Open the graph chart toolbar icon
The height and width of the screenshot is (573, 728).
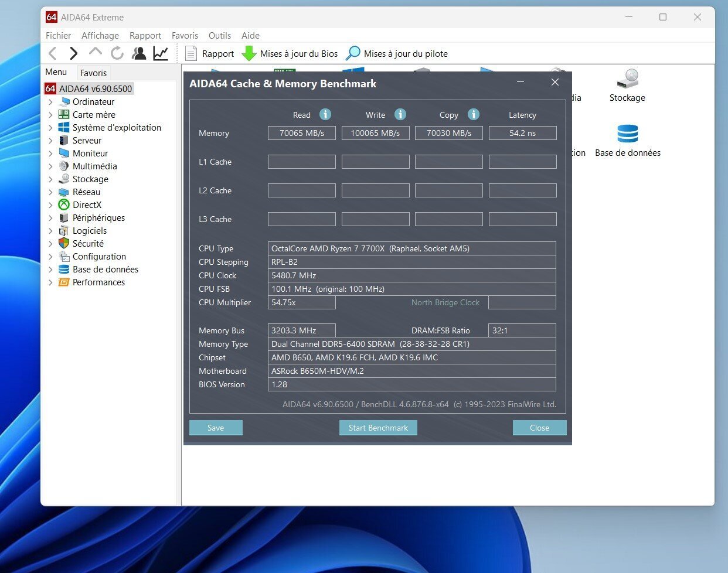[x=161, y=53]
